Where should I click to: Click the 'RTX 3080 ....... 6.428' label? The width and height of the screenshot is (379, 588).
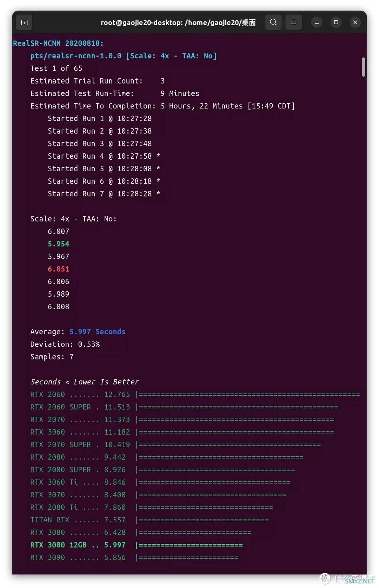click(x=78, y=533)
